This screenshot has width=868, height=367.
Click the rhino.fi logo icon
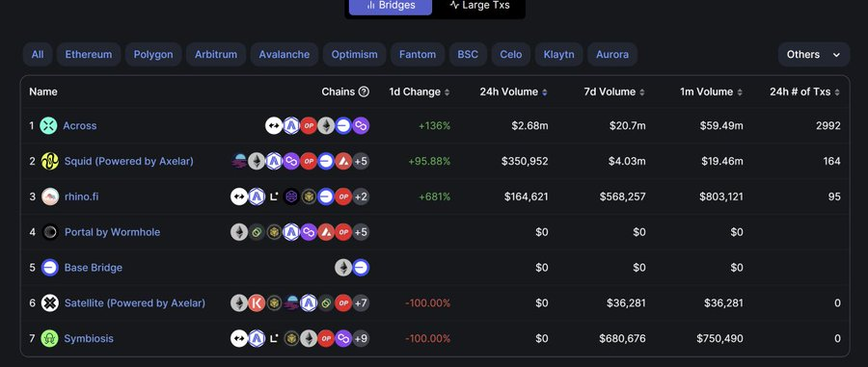(x=50, y=197)
